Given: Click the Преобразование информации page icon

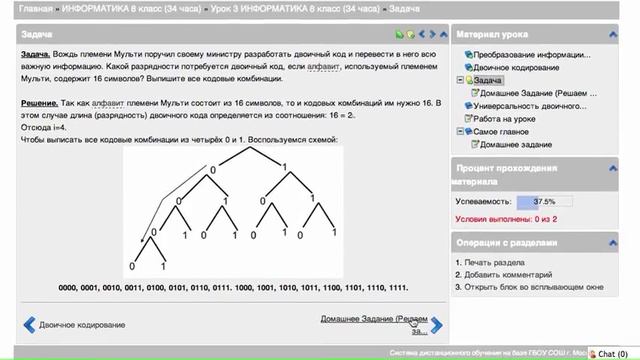Looking at the screenshot, I should (x=469, y=54).
